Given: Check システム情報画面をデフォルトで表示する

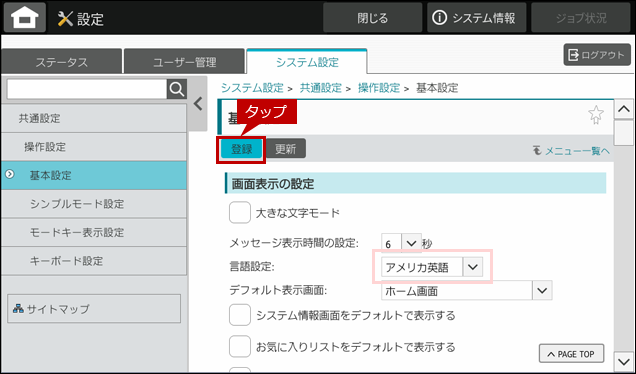Looking at the screenshot, I should pyautogui.click(x=240, y=315).
